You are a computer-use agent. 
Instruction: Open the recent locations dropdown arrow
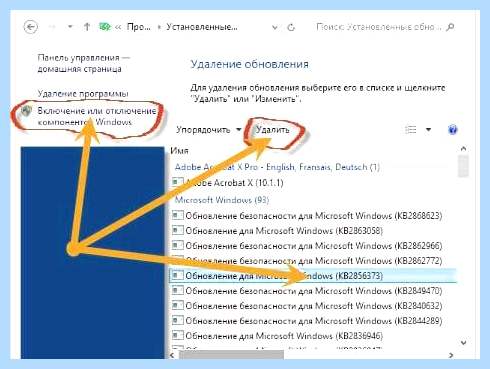click(x=70, y=27)
